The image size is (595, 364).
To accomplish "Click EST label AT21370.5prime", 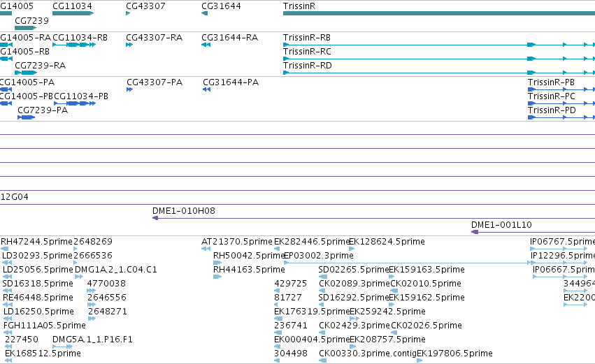I will (x=237, y=242).
